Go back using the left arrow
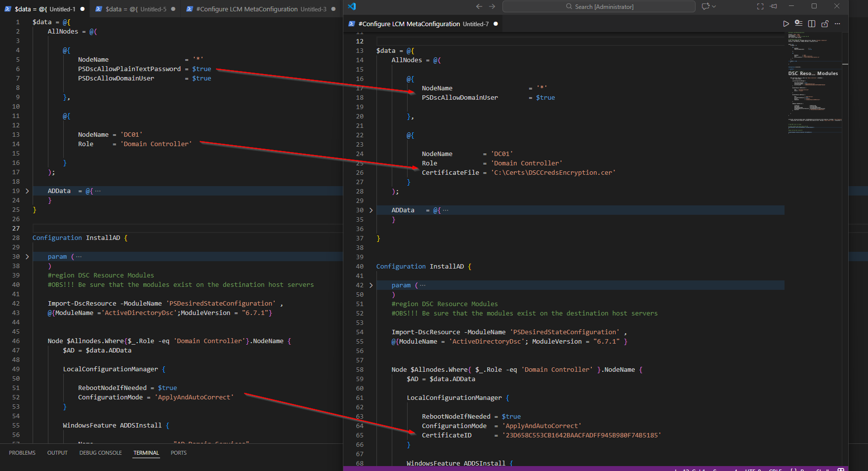This screenshot has height=471, width=868. pos(479,6)
